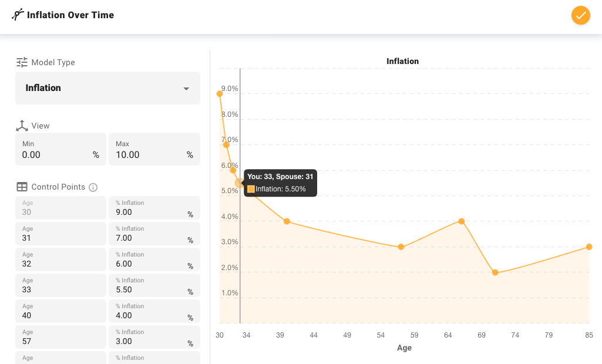The height and width of the screenshot is (364, 602).
Task: Select the peak data point around age 65
Action: pyautogui.click(x=462, y=222)
